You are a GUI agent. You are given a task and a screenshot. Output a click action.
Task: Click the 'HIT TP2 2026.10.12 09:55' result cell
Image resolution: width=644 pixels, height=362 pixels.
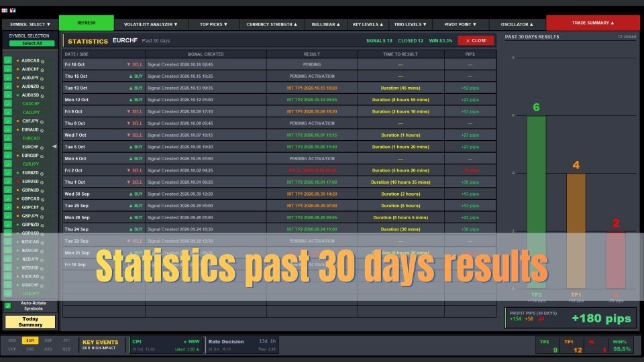(x=312, y=100)
